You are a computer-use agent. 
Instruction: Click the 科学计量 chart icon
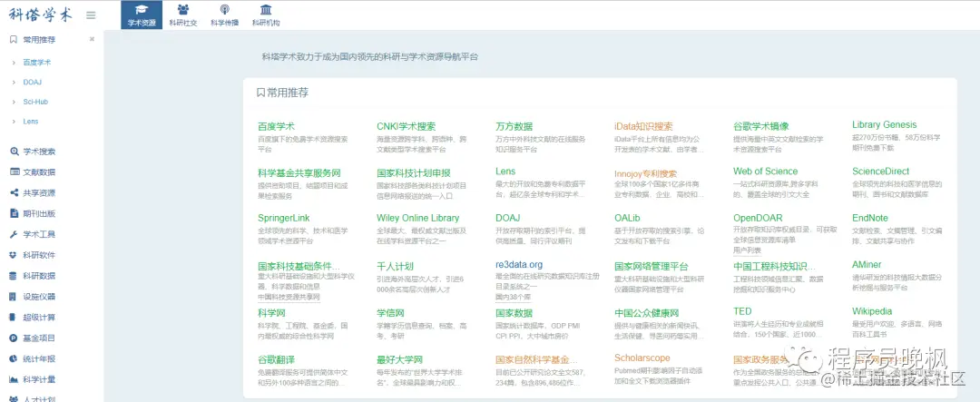coord(14,379)
